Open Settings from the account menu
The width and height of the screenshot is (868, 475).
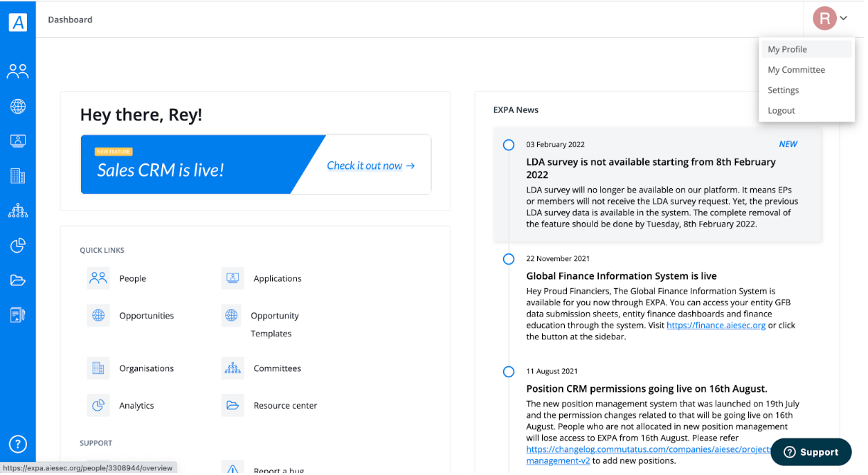click(x=806, y=90)
